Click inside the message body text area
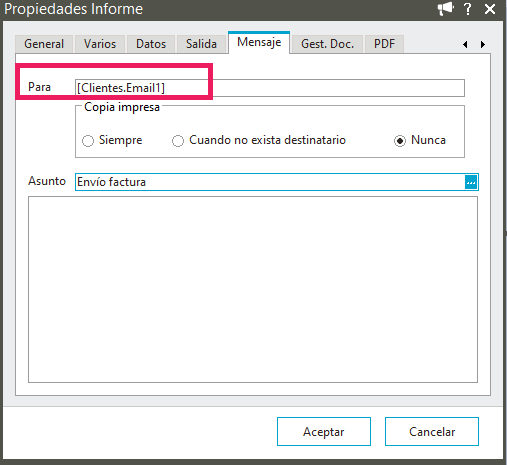Viewport: 507px width, 465px height. point(253,289)
